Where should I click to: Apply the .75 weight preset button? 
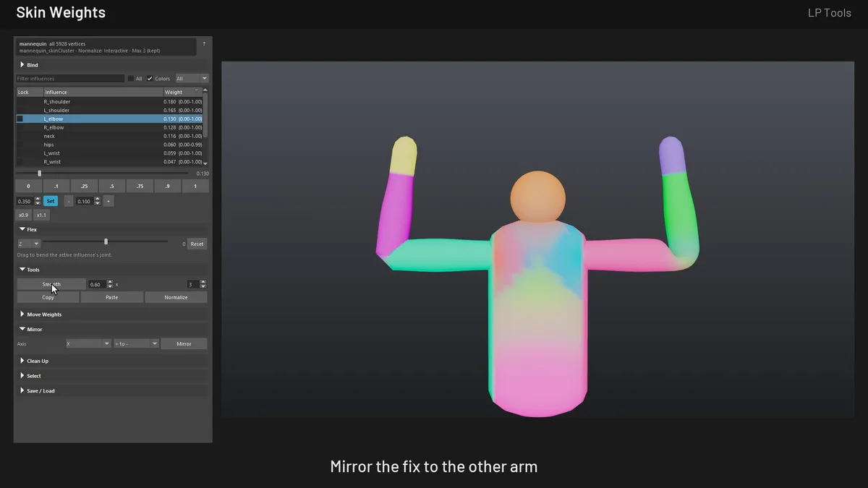click(x=140, y=187)
